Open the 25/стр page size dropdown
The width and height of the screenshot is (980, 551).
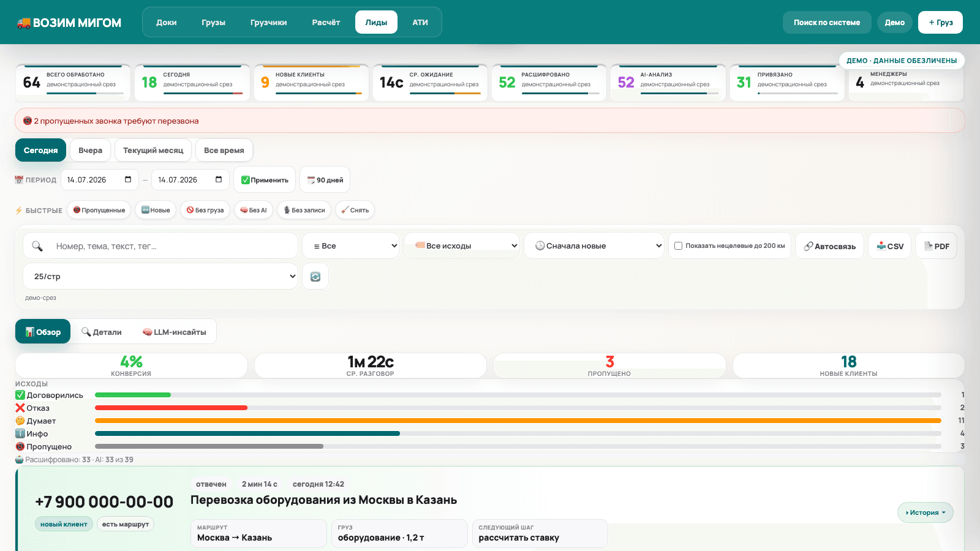tap(160, 277)
